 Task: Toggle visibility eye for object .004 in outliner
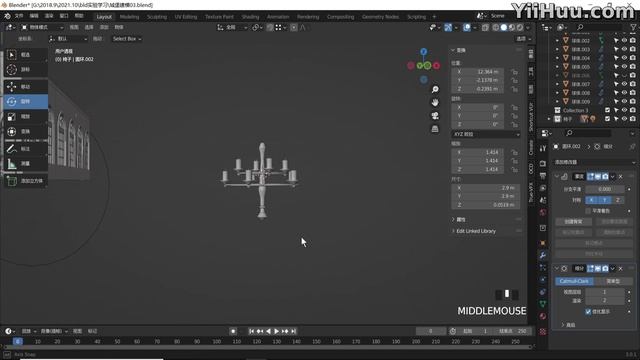tap(624, 58)
